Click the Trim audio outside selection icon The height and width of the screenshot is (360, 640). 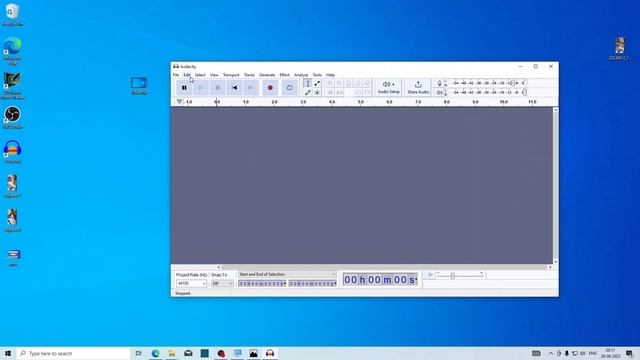330,93
